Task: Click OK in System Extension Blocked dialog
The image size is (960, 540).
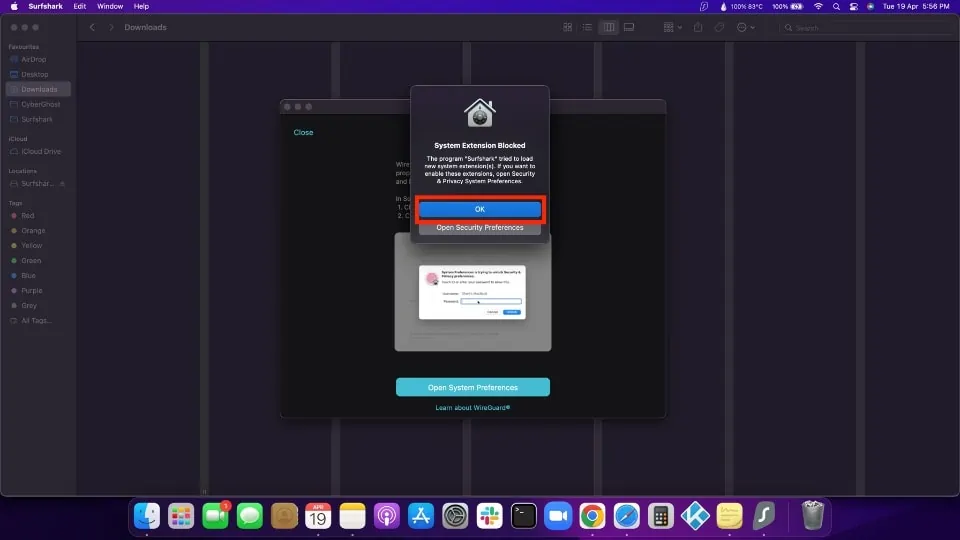Action: (x=479, y=209)
